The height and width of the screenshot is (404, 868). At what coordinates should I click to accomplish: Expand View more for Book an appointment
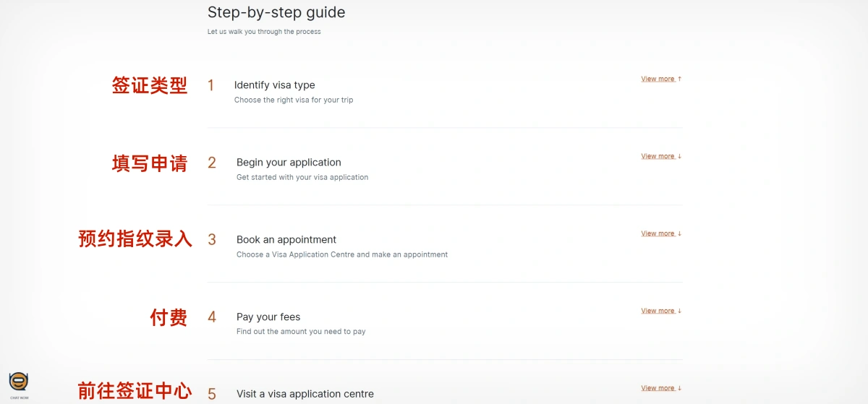pyautogui.click(x=661, y=233)
